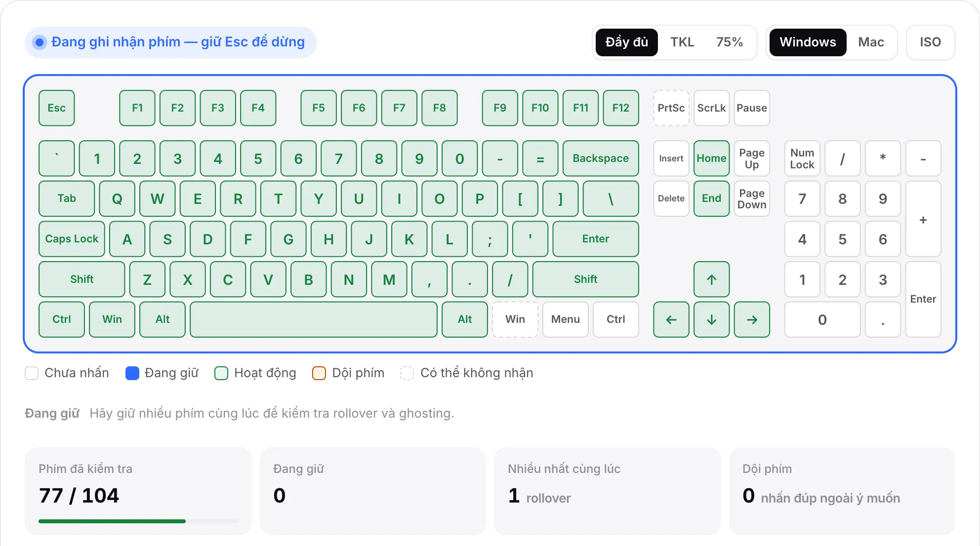Click the Menu key
980x546 pixels.
coord(565,319)
